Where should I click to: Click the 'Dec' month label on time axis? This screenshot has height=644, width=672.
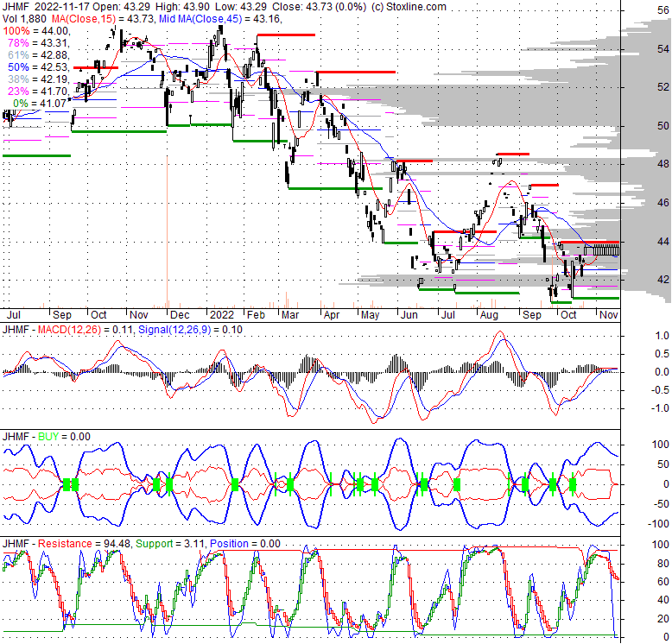[180, 315]
